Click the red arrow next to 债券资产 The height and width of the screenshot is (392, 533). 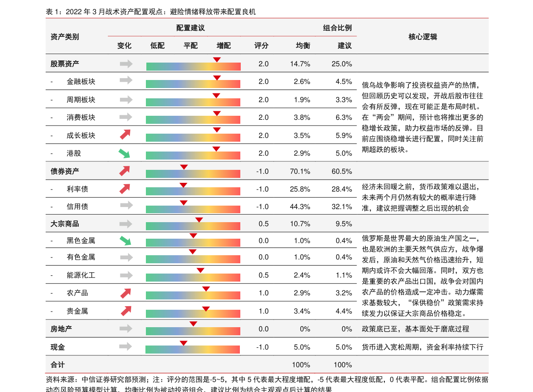125,170
